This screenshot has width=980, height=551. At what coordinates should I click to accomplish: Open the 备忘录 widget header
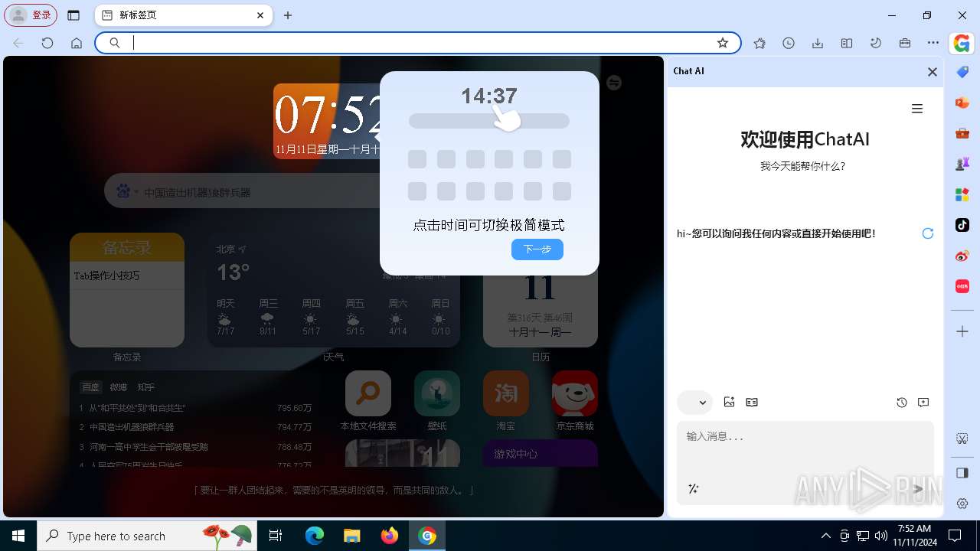point(127,247)
